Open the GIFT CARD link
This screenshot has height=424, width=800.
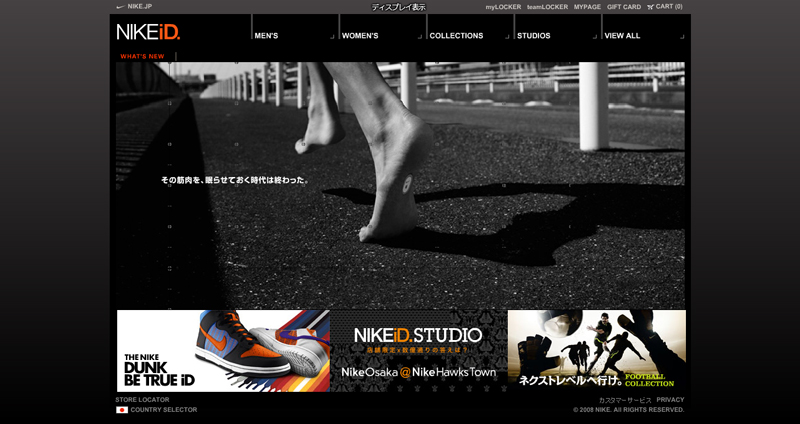coord(624,7)
